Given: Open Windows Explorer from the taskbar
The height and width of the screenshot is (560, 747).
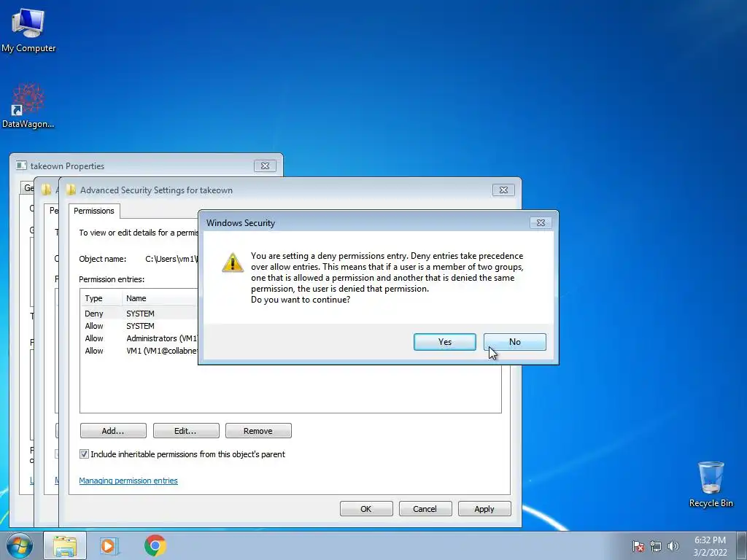Looking at the screenshot, I should (x=65, y=545).
